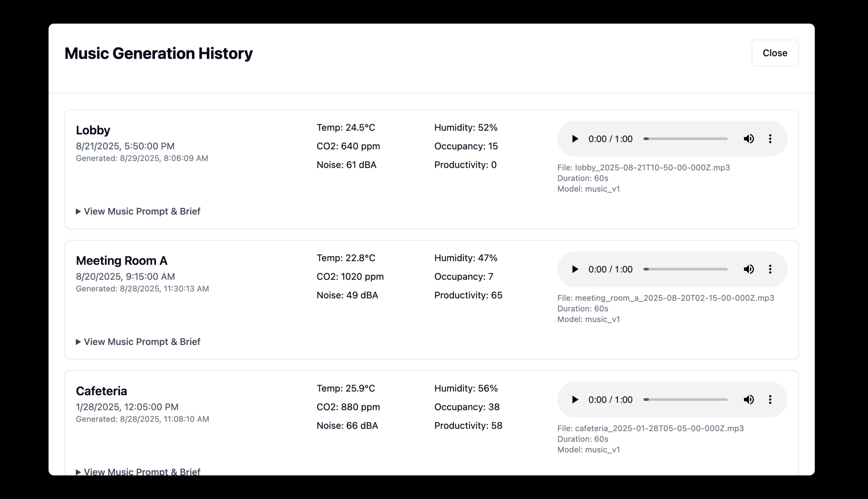Image resolution: width=868 pixels, height=499 pixels.
Task: Seek within Meeting Room A progress bar
Action: 686,269
